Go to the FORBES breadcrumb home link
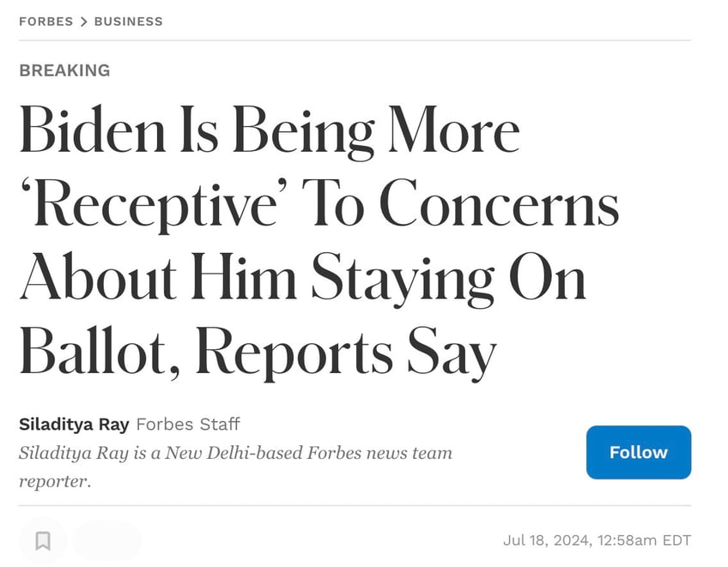728x567 pixels. (x=46, y=21)
